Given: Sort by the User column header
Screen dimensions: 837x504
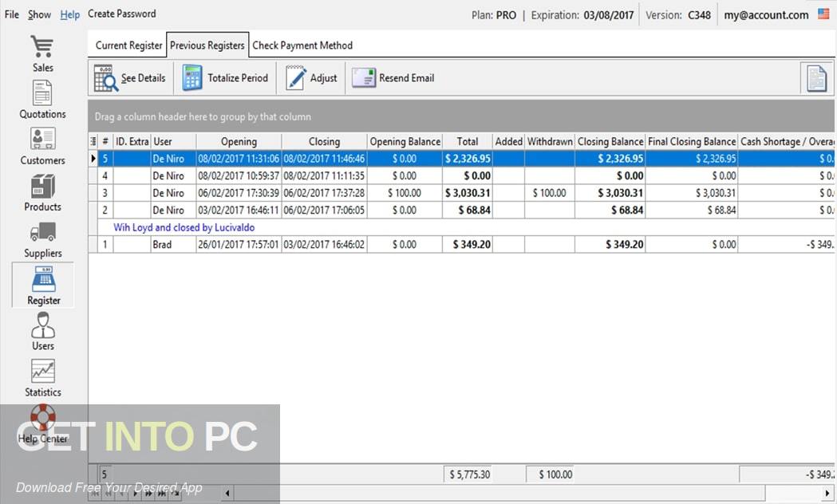Looking at the screenshot, I should click(173, 141).
